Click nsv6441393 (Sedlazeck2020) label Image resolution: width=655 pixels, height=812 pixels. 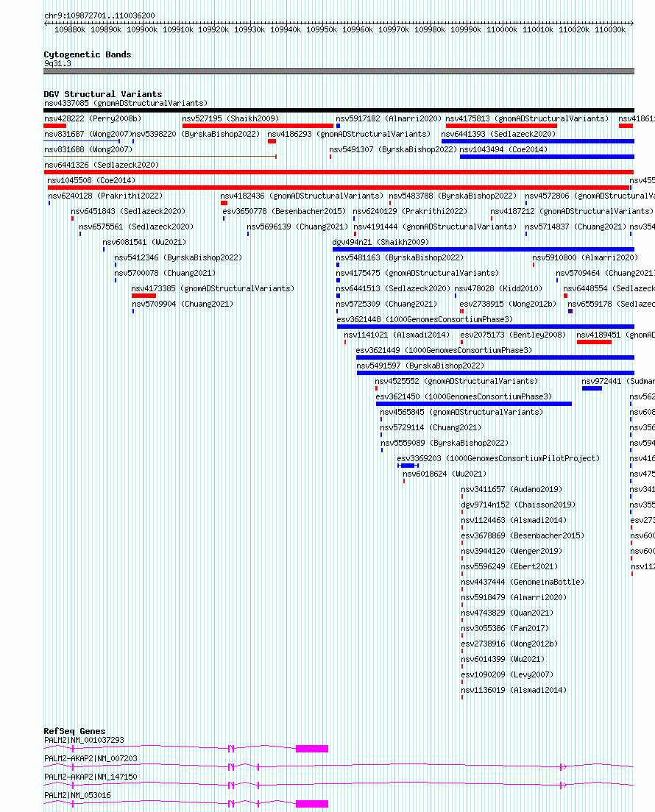coord(498,135)
